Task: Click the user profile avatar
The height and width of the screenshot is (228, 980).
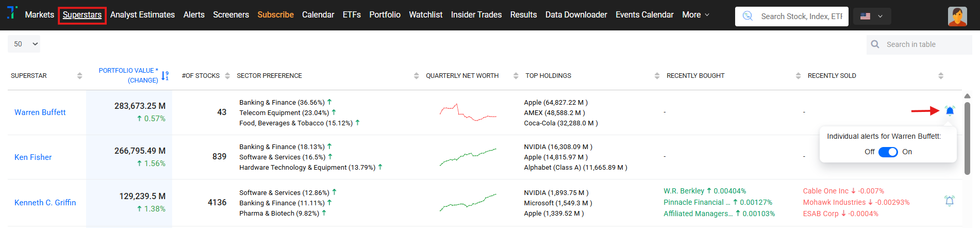Action: [x=957, y=16]
